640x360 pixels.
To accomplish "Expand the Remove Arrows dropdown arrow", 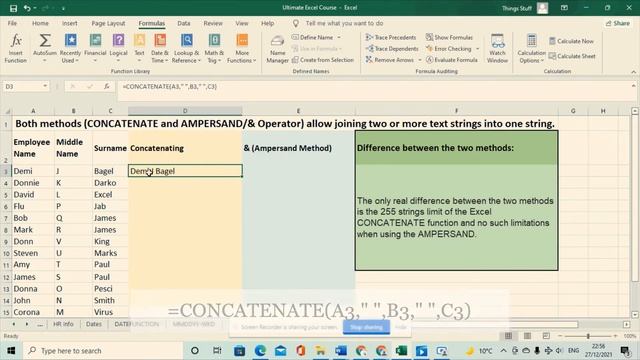I will pyautogui.click(x=420, y=60).
